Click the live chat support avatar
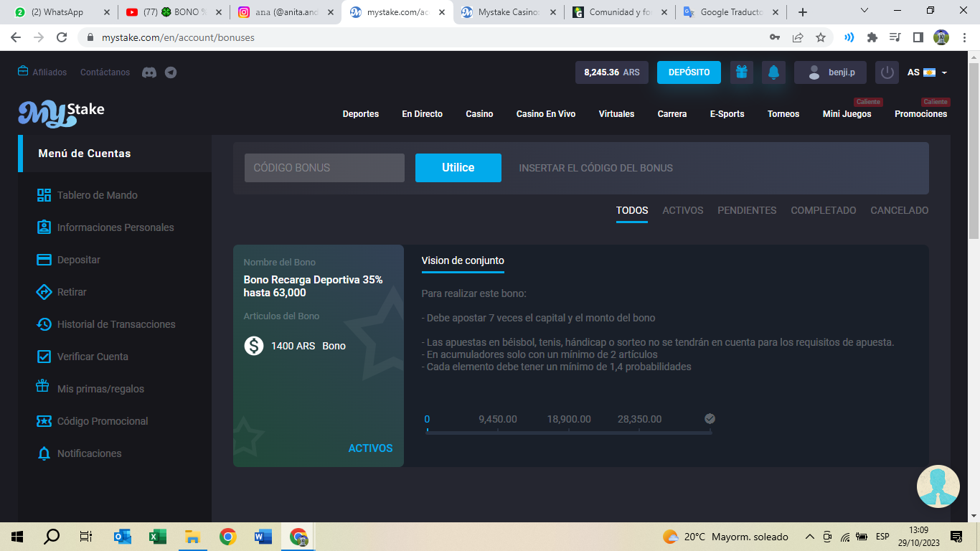 pos(938,486)
